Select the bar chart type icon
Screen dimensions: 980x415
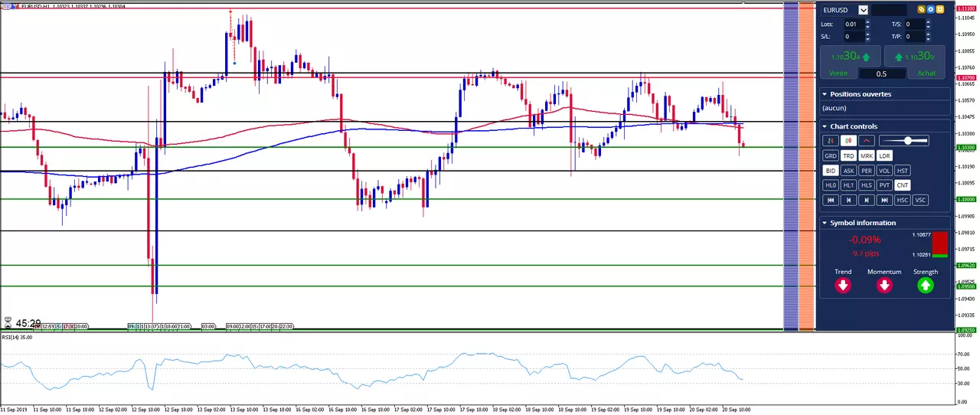[831, 141]
